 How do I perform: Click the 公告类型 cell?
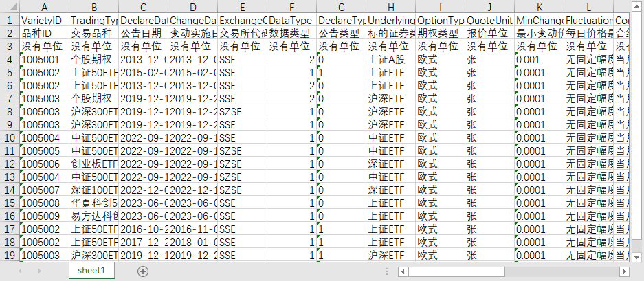click(342, 33)
